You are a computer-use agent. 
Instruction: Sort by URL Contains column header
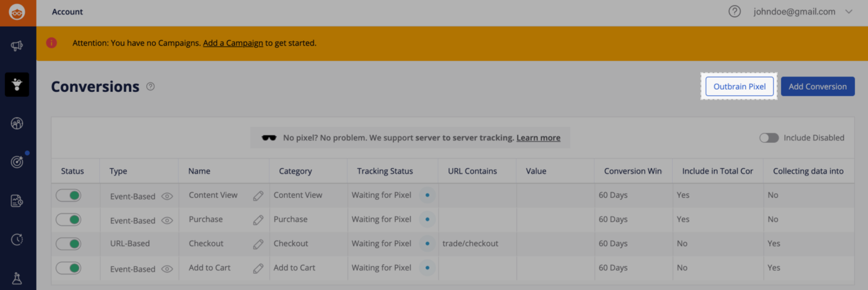(x=472, y=171)
